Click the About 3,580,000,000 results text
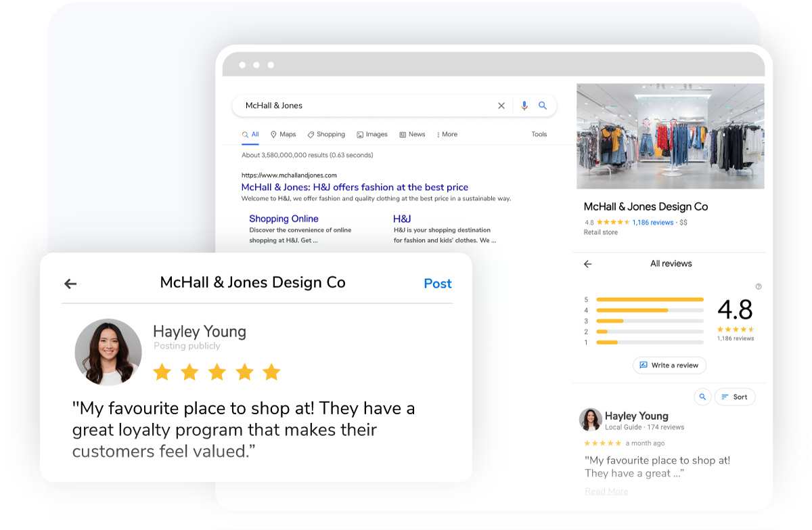 click(x=307, y=155)
